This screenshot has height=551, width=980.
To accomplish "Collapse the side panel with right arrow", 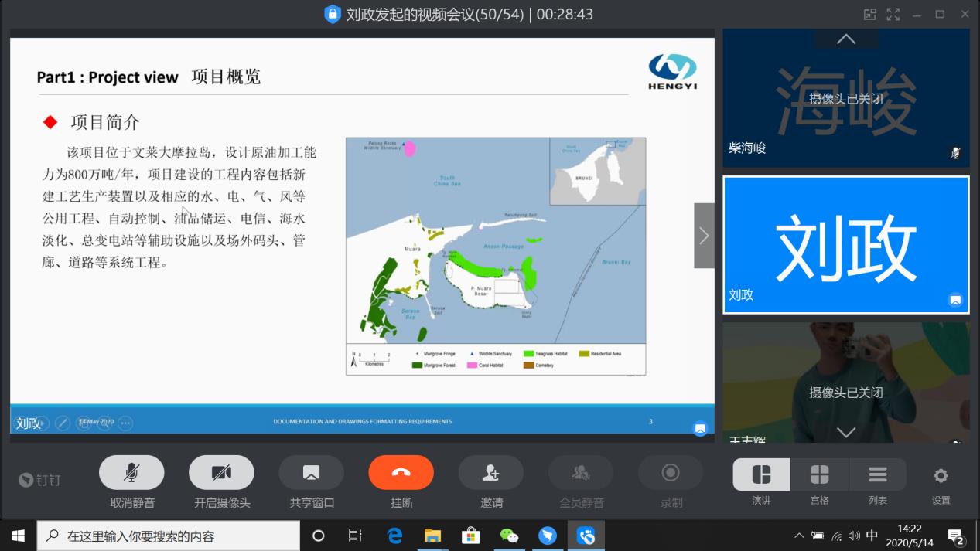I will [x=704, y=236].
